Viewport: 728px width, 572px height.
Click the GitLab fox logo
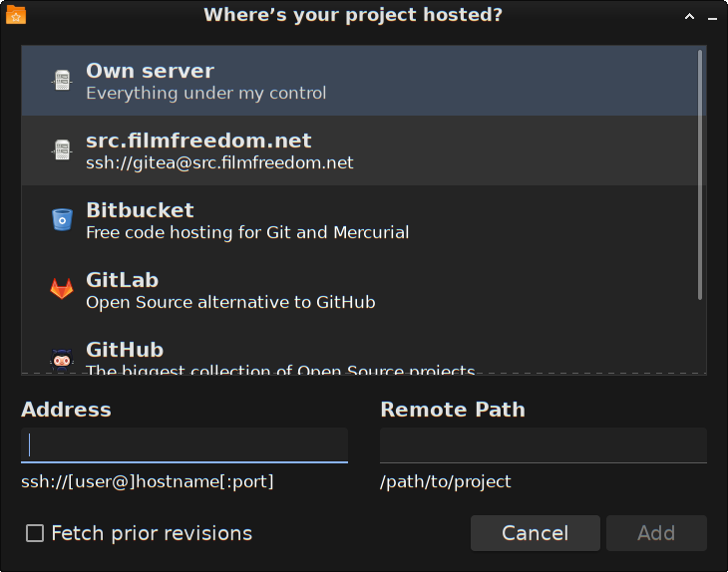tap(62, 290)
